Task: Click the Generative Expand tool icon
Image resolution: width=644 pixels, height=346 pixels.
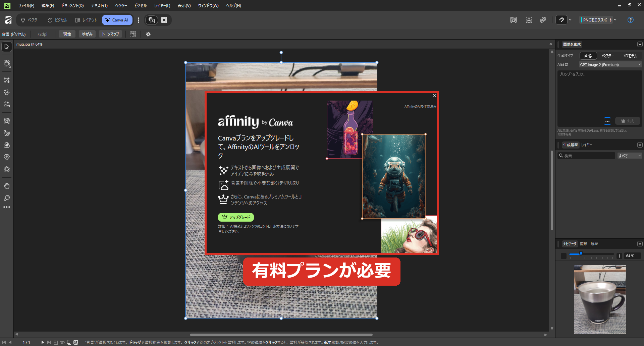Action: click(x=7, y=64)
